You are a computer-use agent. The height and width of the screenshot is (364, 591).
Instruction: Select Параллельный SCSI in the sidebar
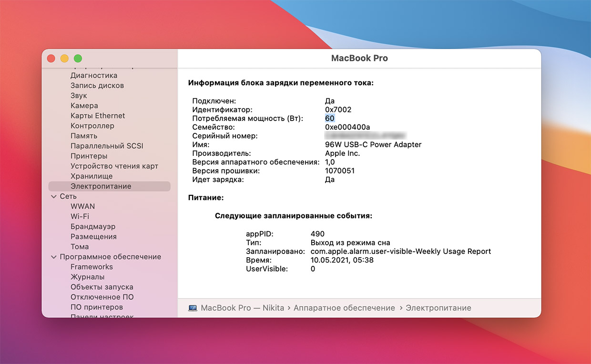point(107,146)
